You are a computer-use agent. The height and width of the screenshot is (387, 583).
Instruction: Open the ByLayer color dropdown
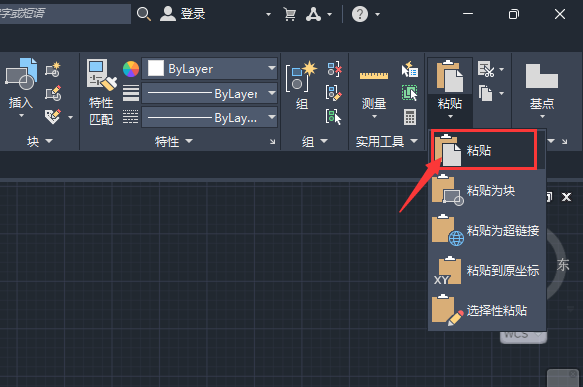tap(209, 68)
